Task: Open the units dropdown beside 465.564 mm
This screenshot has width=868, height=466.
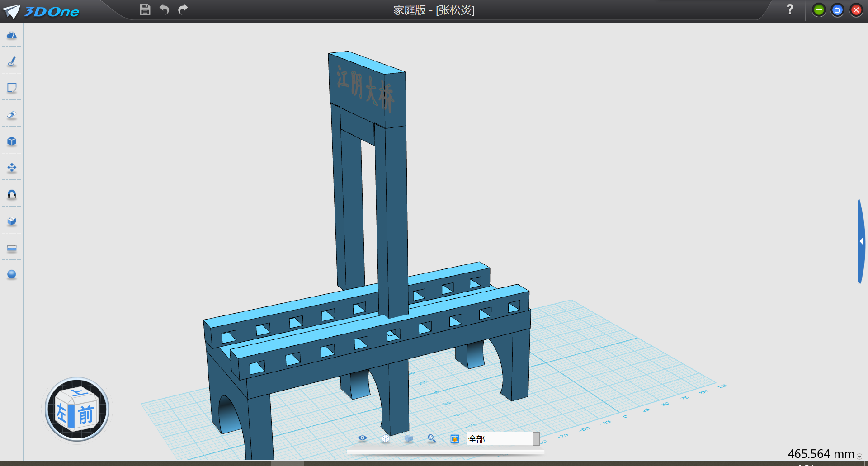Action: (859, 457)
